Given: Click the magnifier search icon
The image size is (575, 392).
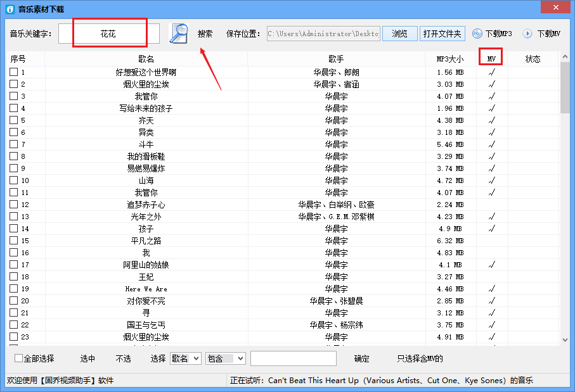Looking at the screenshot, I should click(x=179, y=34).
